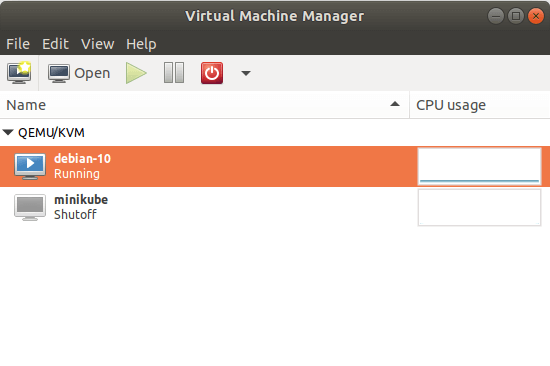Image resolution: width=550 pixels, height=366 pixels.
Task: Open the Help menu
Action: [141, 44]
